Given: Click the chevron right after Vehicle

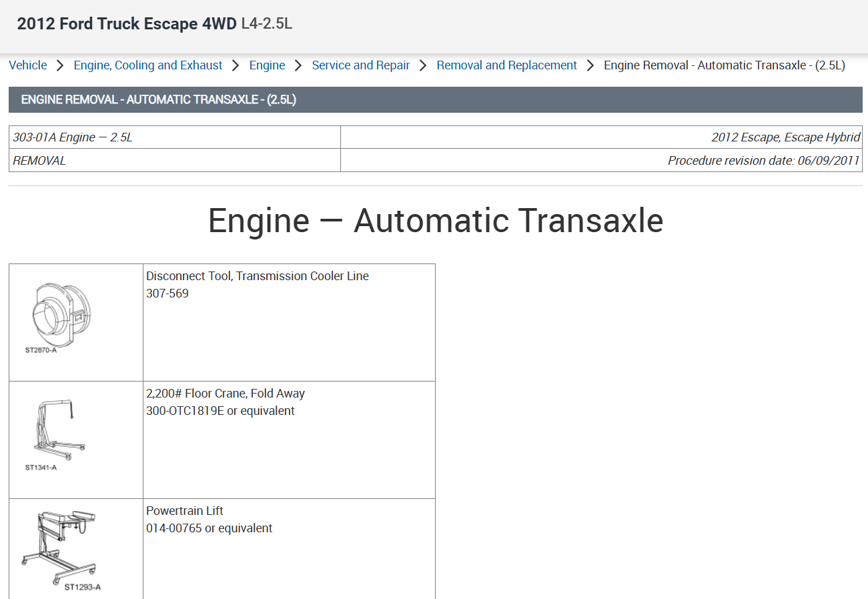Looking at the screenshot, I should [60, 65].
